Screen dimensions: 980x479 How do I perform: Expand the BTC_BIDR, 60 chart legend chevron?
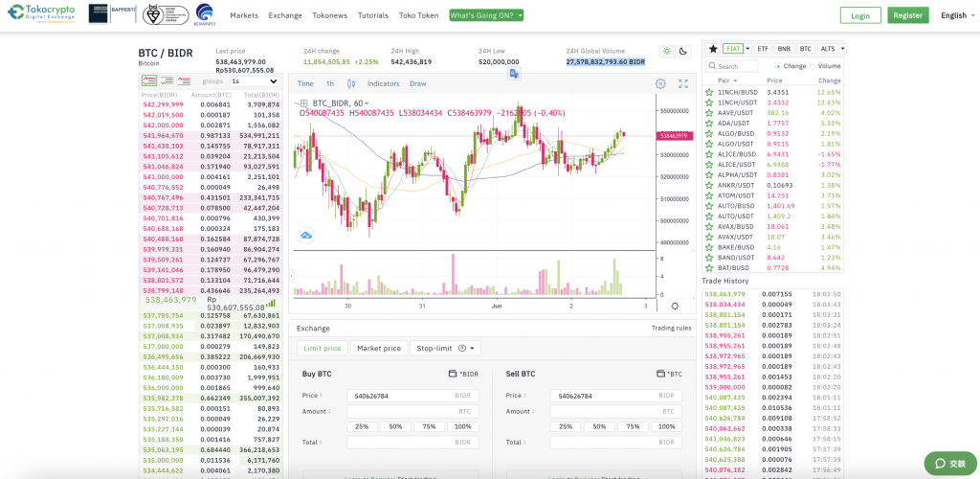(367, 103)
